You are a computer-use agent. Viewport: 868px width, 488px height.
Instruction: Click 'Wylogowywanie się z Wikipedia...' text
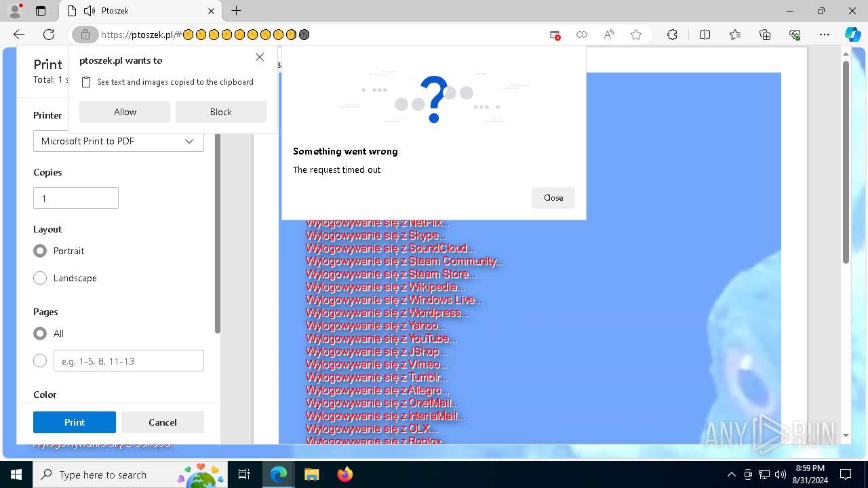(384, 287)
